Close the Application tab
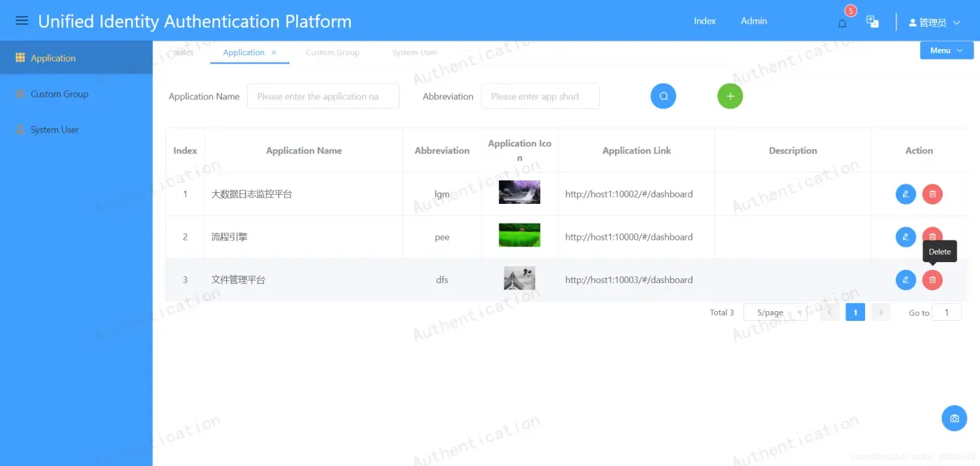This screenshot has height=466, width=980. 274,52
